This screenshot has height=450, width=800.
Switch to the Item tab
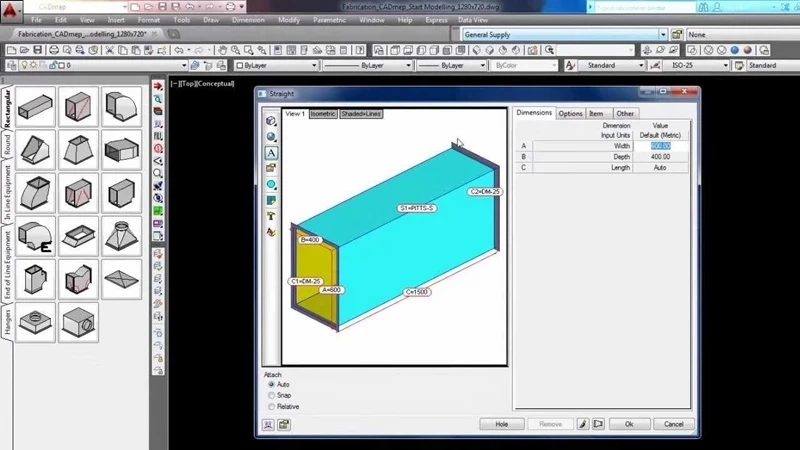click(x=596, y=114)
